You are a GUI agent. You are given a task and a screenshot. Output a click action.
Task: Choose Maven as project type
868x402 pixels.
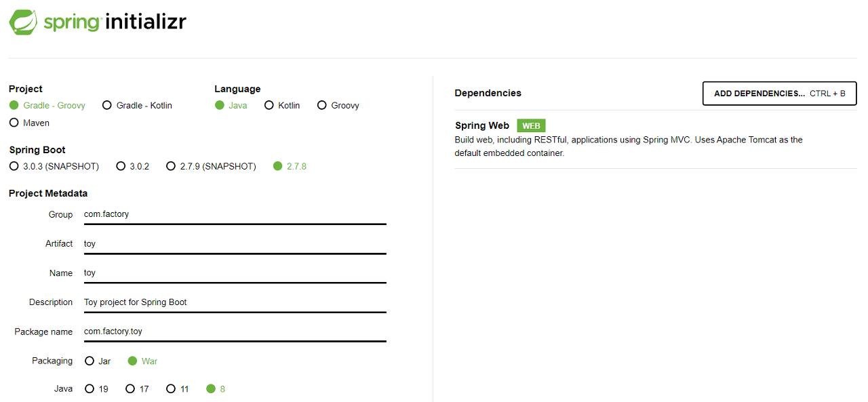pos(29,123)
